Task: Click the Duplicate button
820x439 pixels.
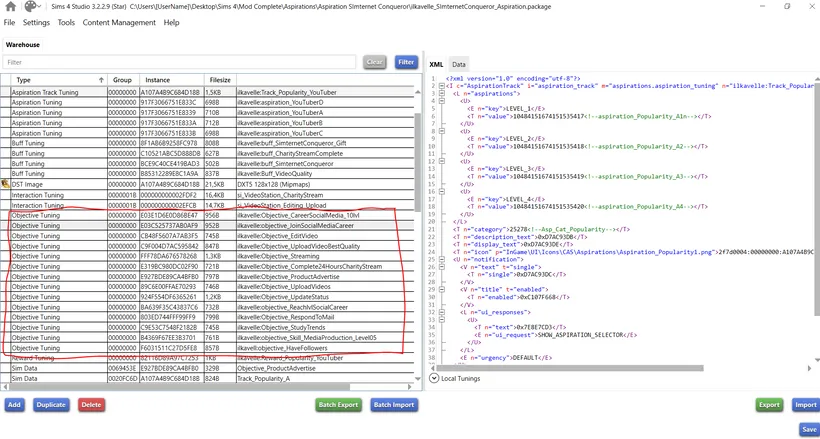Action: click(x=51, y=404)
